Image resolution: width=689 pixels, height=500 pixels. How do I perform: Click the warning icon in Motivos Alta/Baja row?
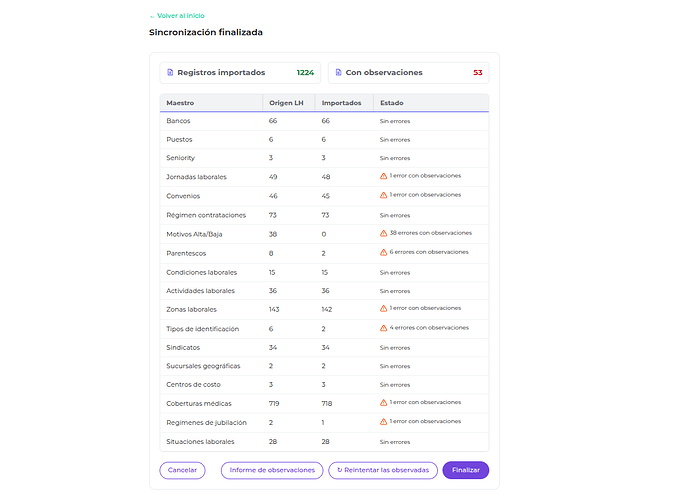click(384, 233)
